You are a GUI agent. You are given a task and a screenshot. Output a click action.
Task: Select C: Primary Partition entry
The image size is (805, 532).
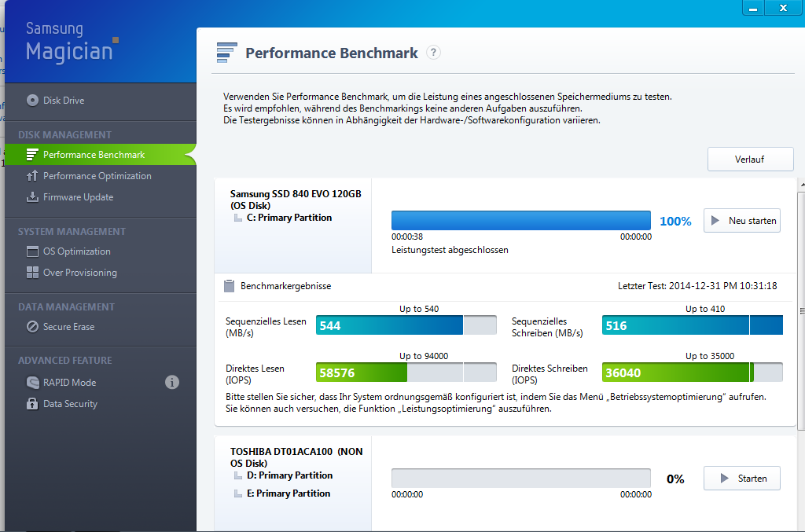click(289, 218)
